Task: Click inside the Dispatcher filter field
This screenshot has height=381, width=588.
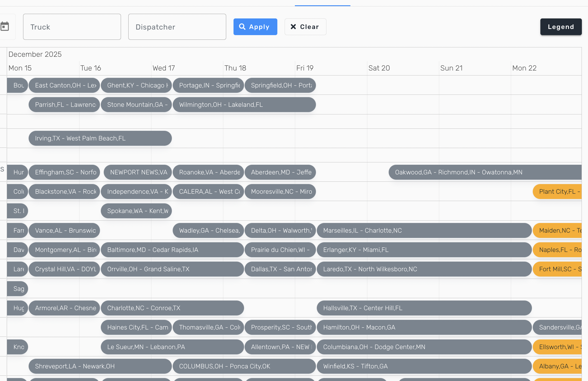Action: pos(177,27)
